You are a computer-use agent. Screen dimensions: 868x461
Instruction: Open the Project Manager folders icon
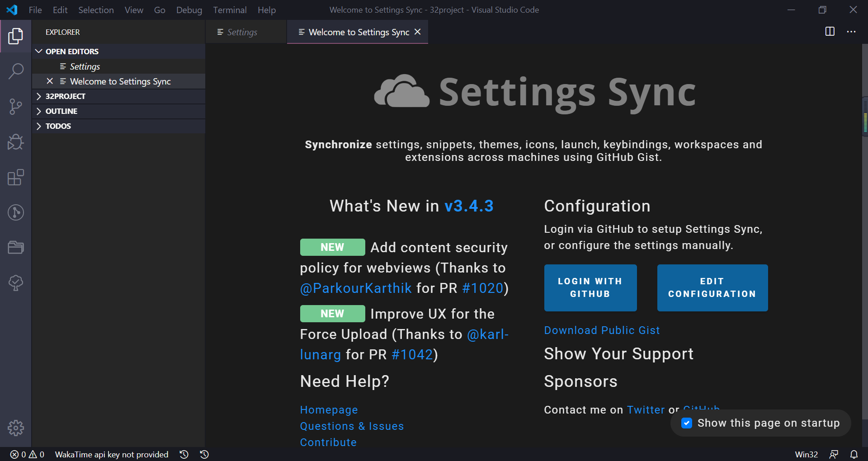pos(15,248)
